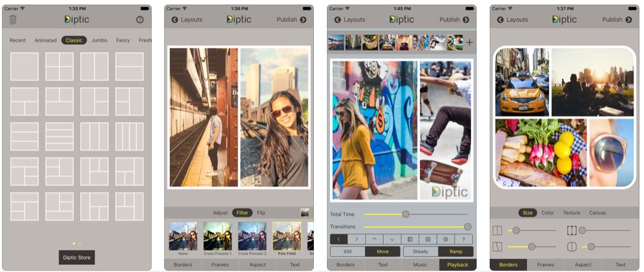
Task: Choose Steady pacing
Action: [x=421, y=251]
